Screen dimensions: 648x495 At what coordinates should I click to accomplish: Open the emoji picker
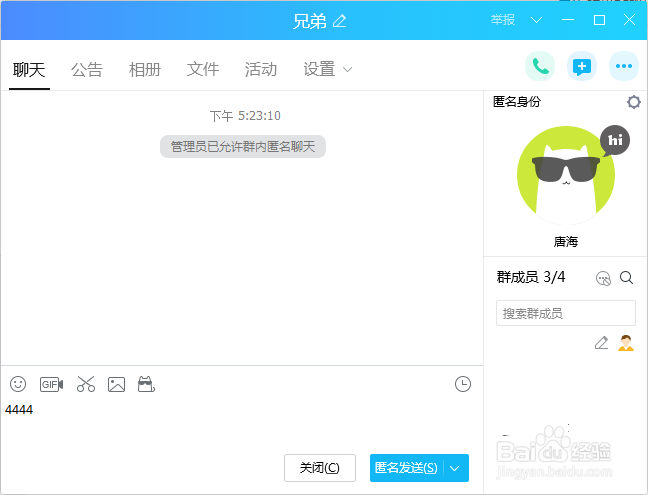pyautogui.click(x=18, y=384)
